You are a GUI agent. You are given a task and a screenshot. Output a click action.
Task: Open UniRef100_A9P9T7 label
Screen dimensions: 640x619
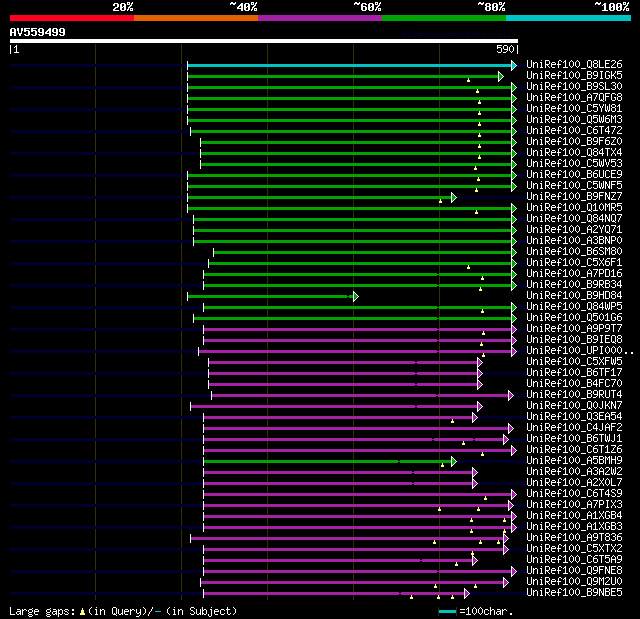pyautogui.click(x=574, y=329)
